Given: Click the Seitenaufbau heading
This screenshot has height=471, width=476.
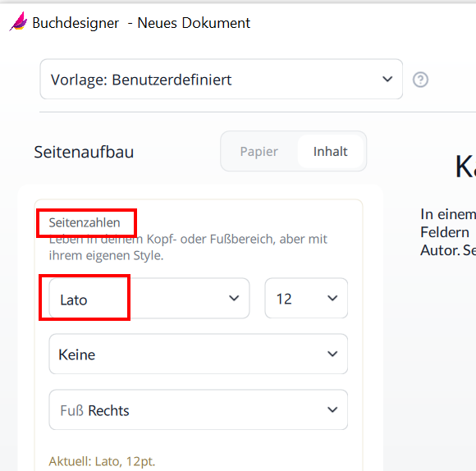Looking at the screenshot, I should coord(84,152).
